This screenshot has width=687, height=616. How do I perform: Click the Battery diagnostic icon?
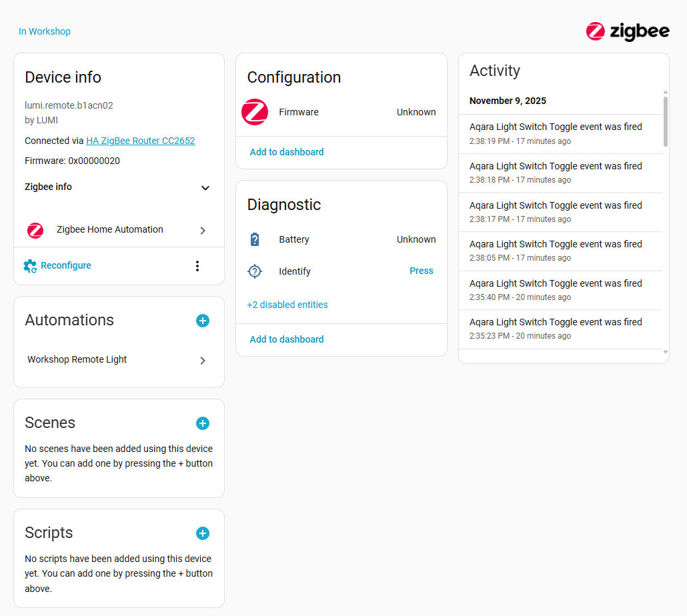coord(255,239)
